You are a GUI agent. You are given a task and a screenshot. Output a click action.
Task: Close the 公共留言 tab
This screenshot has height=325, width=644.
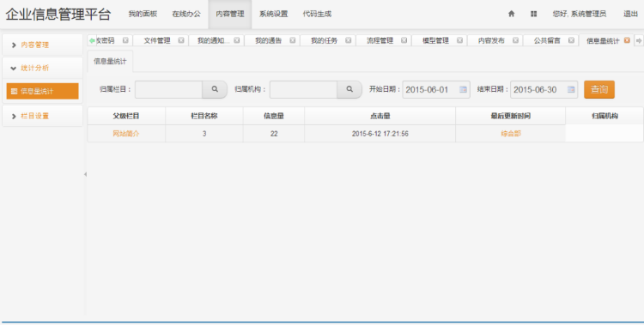571,40
